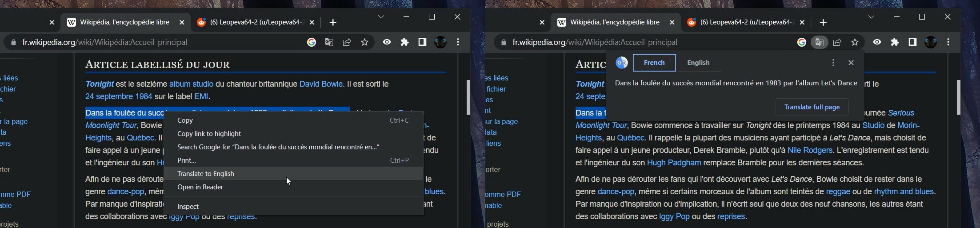Open Québec link in right window
The image size is (980, 228).
point(630,138)
